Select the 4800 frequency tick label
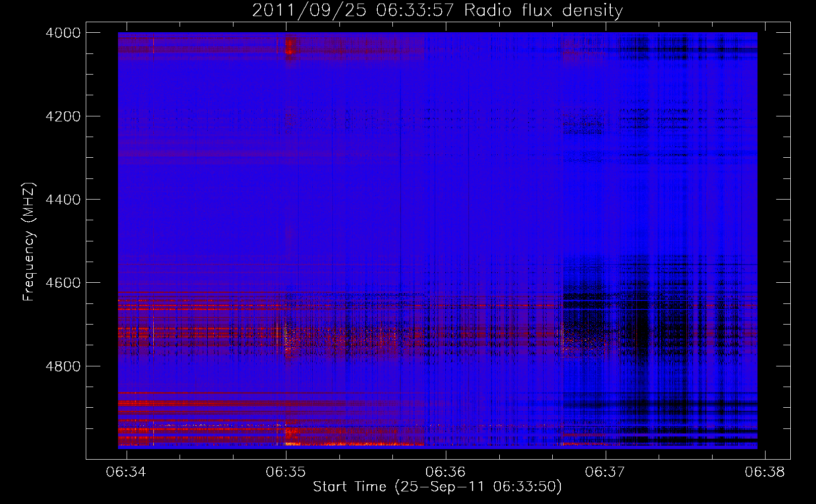 click(63, 366)
